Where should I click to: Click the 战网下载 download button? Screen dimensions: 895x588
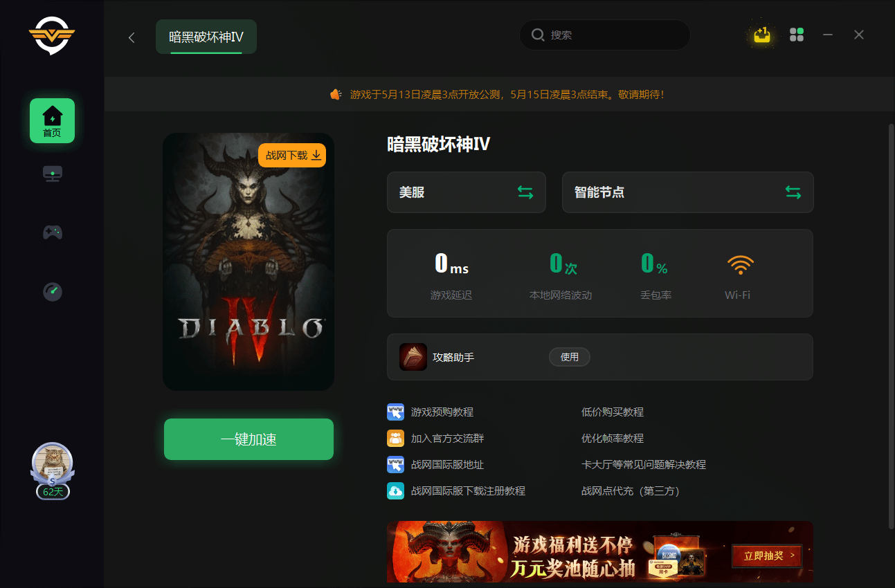pos(292,155)
